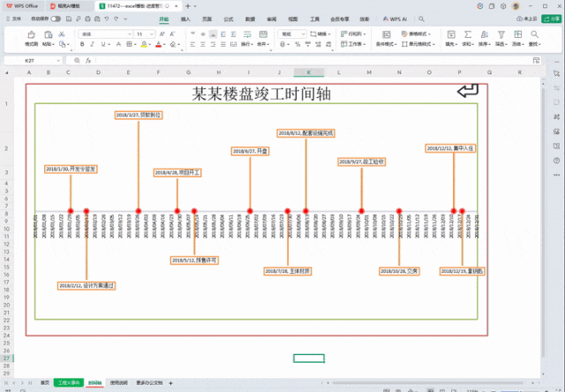Click the Print icon in quick toolbar

coord(87,19)
